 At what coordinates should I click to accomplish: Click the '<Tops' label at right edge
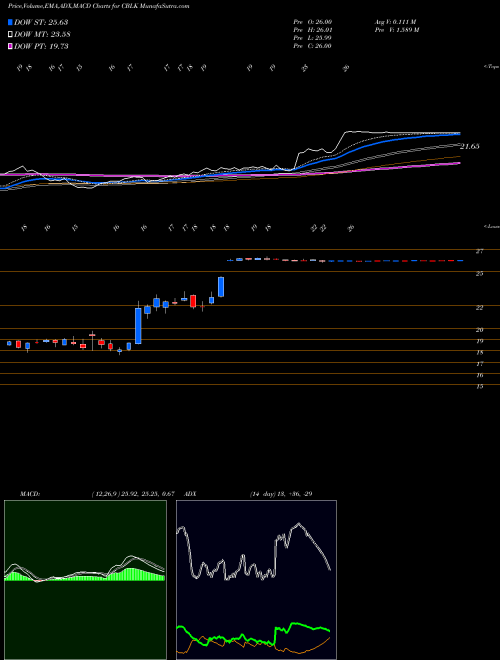pyautogui.click(x=491, y=67)
